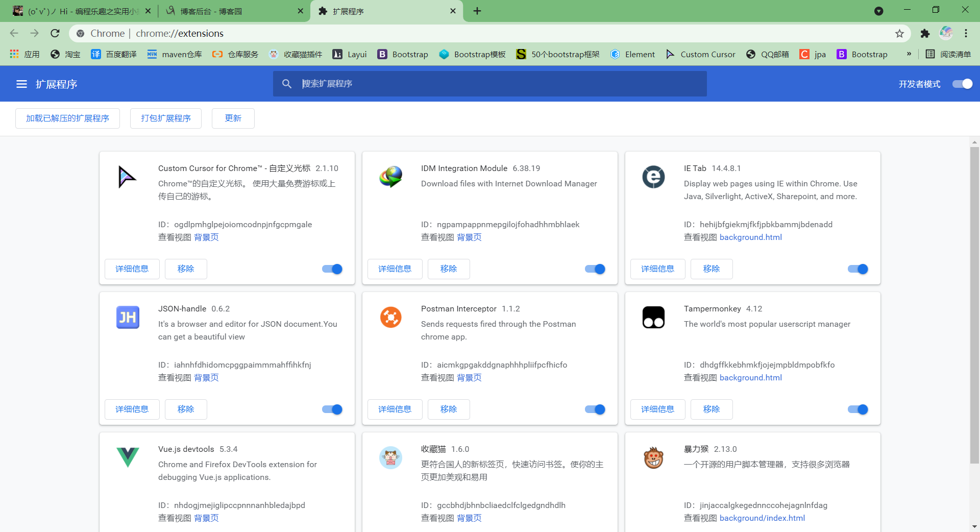Click the IE Tab extension icon
The width and height of the screenshot is (980, 532).
pyautogui.click(x=653, y=177)
